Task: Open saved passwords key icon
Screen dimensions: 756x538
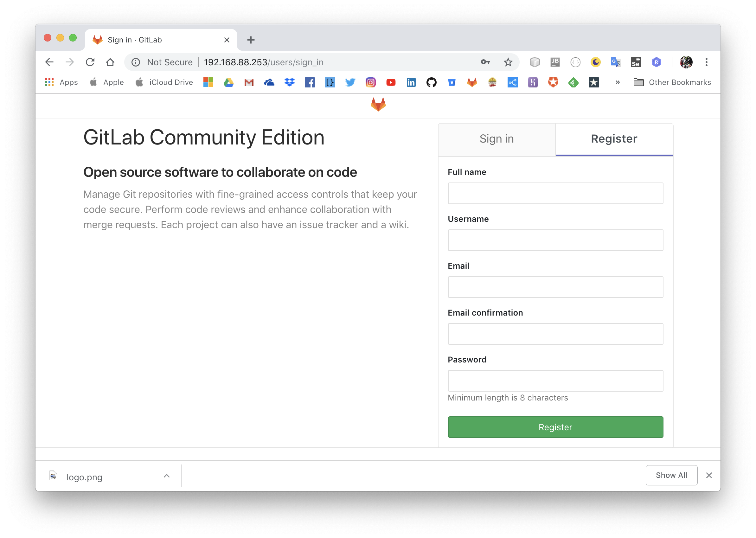Action: pos(485,62)
